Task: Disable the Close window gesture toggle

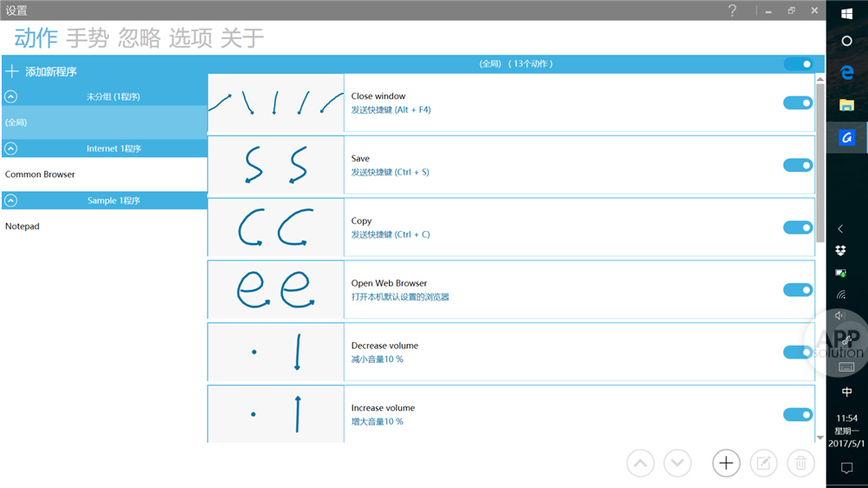Action: (798, 102)
